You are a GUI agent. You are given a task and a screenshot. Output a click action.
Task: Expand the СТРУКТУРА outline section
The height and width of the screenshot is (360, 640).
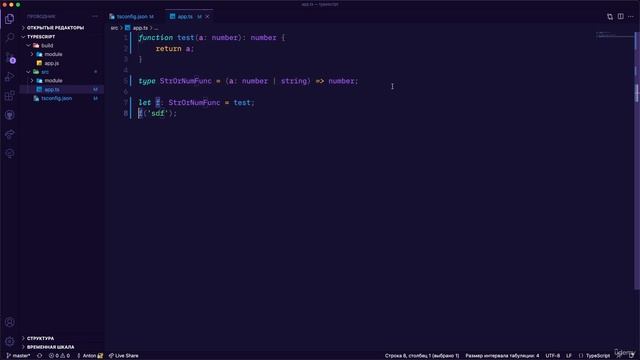click(x=40, y=338)
